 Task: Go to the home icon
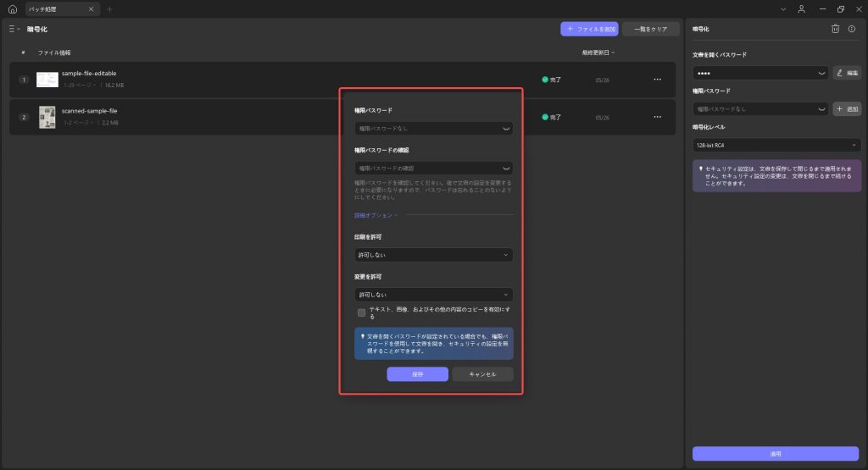(12, 8)
